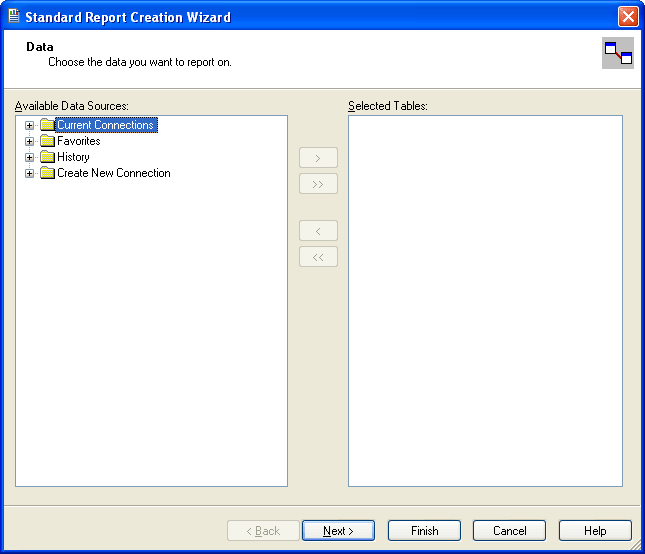Image resolution: width=645 pixels, height=554 pixels.
Task: Cancel the report wizard
Action: [509, 531]
